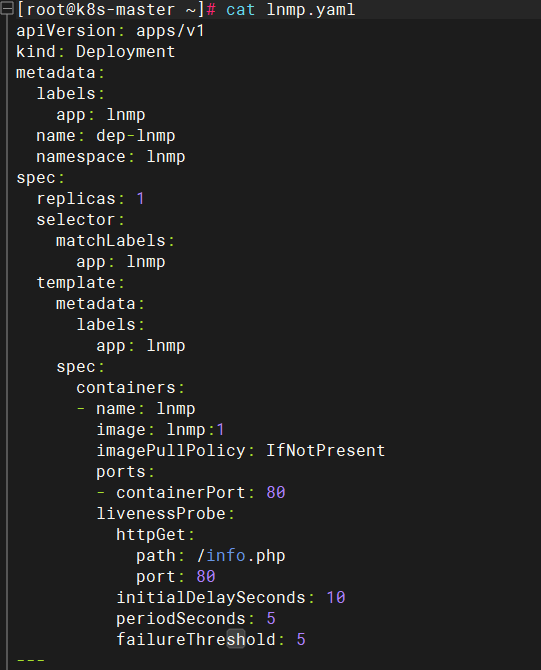Click the 'template' key
Screen dimensions: 541x670
point(76,283)
